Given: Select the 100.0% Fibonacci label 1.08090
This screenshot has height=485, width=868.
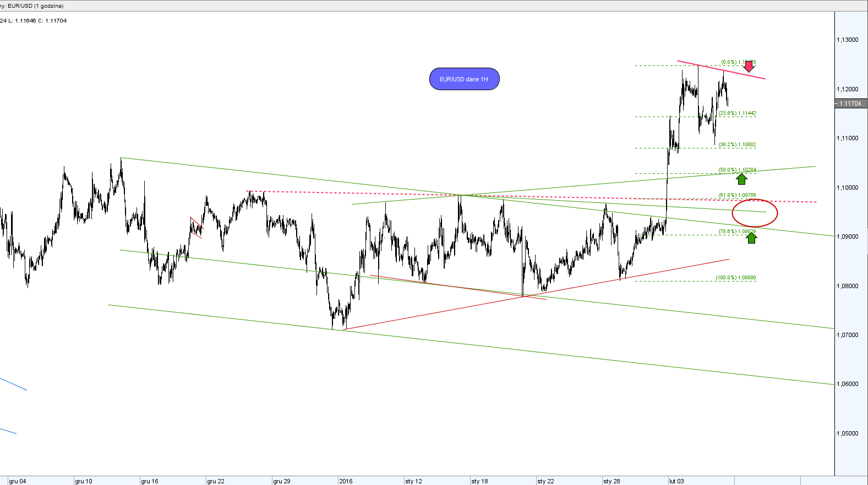Looking at the screenshot, I should 735,278.
